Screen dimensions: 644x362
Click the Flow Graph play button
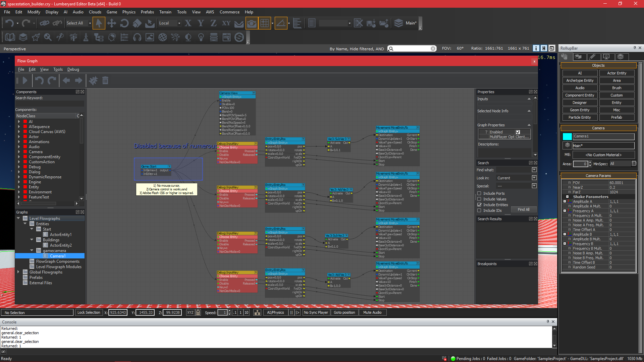click(x=24, y=81)
